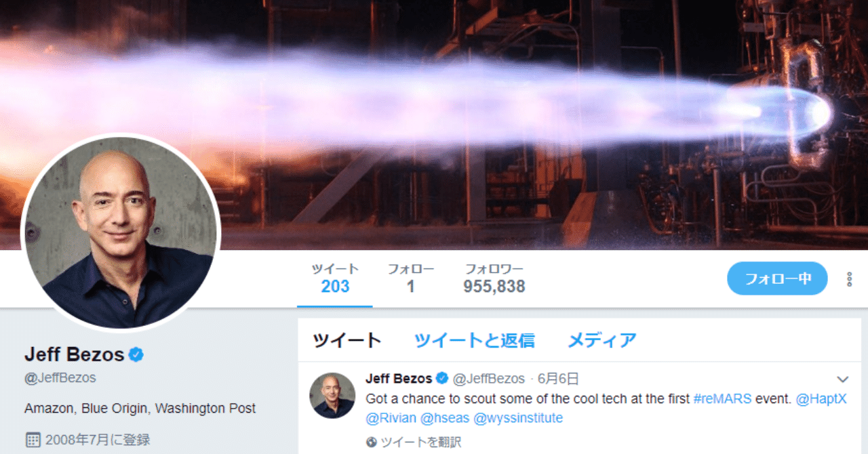Open the three-dot more options menu
Screen dimensions: 868x454
point(848,278)
